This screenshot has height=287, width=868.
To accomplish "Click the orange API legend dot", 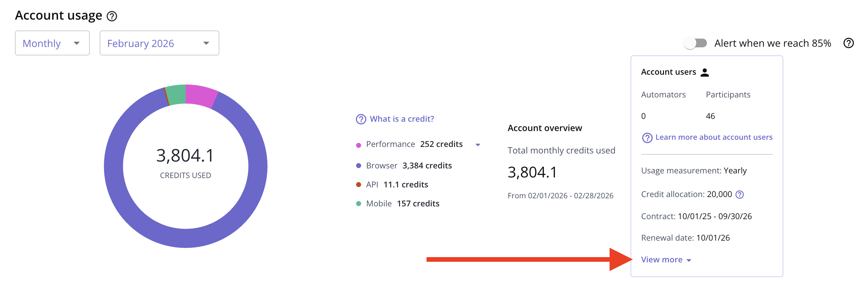I will coord(359,185).
